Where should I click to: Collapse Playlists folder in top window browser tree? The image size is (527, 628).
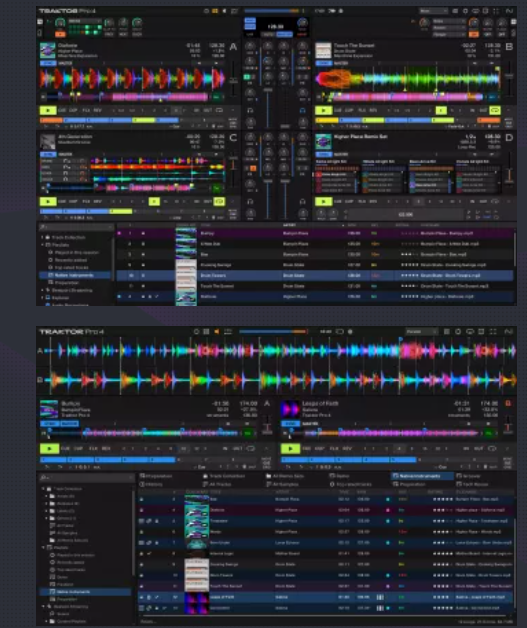coord(42,245)
